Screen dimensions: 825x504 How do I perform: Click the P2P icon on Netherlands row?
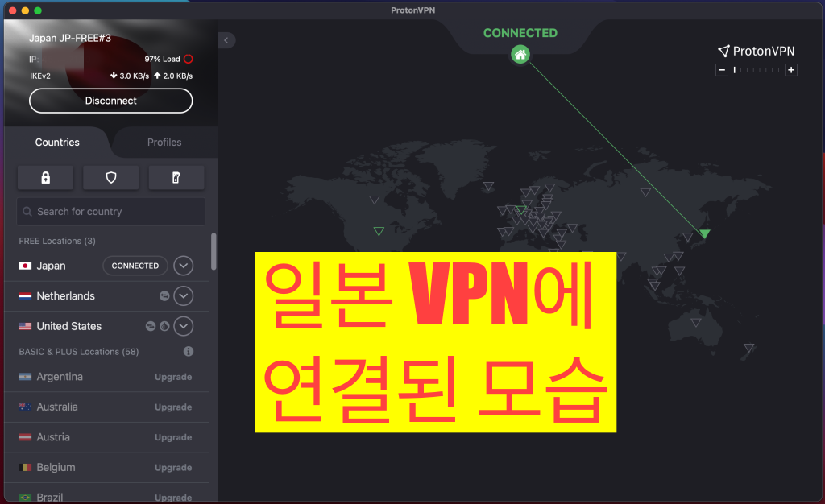tap(164, 296)
